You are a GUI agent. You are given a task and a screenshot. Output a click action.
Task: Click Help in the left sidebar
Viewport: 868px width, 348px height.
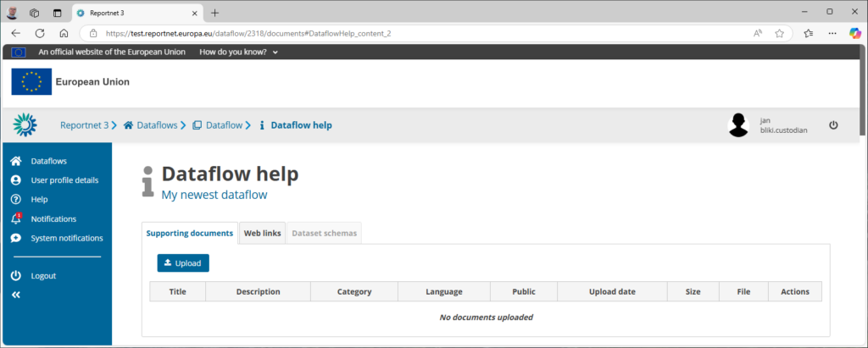(x=39, y=200)
